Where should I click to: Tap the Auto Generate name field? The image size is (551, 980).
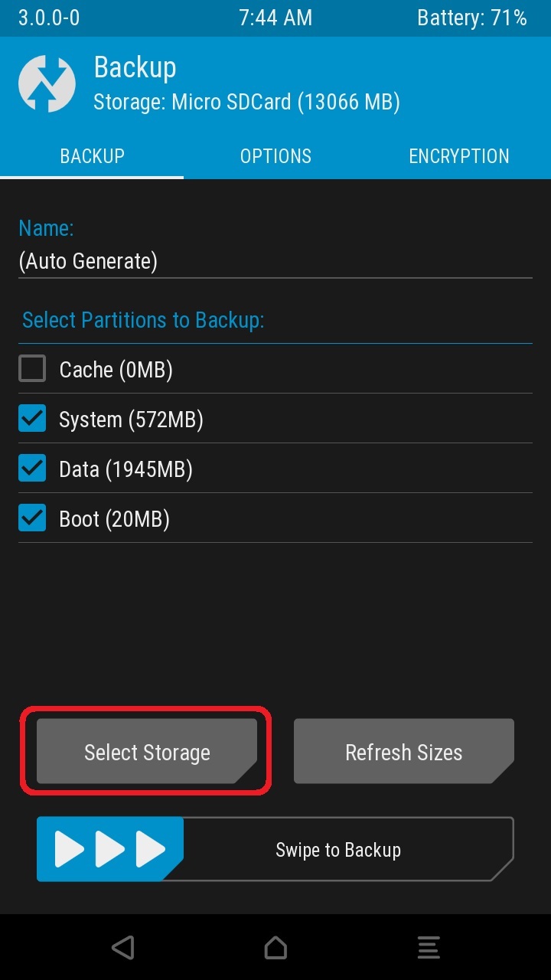(88, 261)
